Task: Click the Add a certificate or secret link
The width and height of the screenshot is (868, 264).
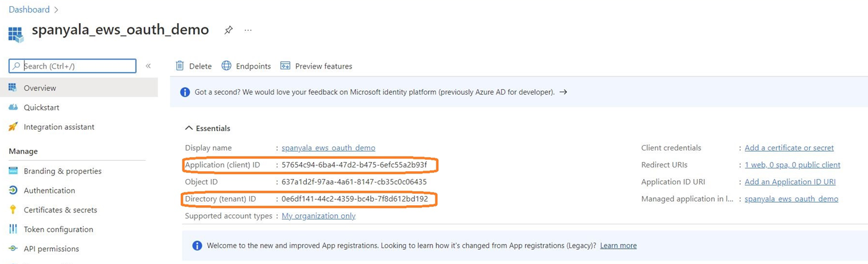Action: (789, 148)
